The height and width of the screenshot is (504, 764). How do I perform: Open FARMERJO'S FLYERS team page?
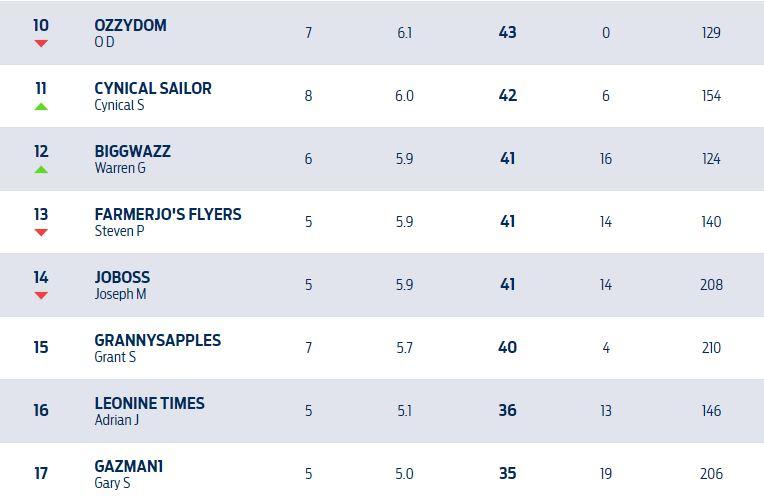[168, 214]
